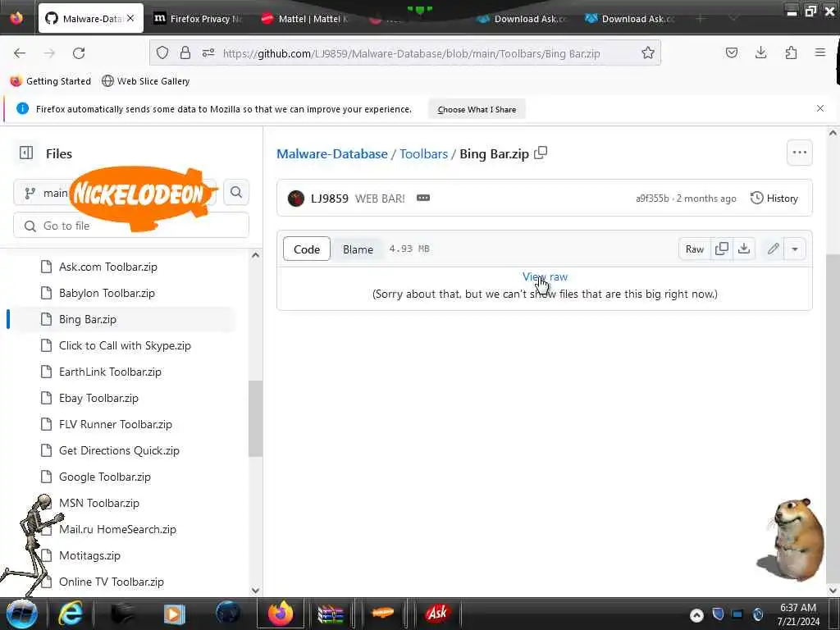Screen dimensions: 840x630
Task: Show site info via the padlock icon
Action: click(x=185, y=52)
